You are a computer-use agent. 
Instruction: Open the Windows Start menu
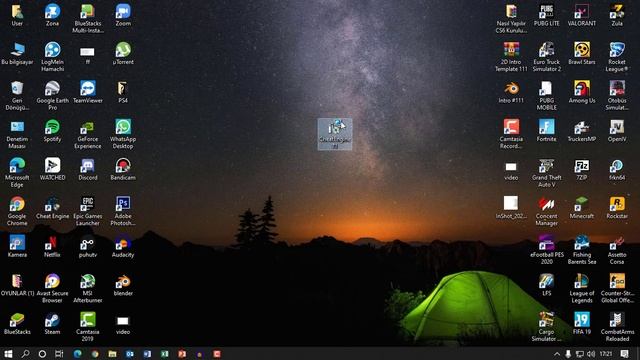(x=8, y=353)
